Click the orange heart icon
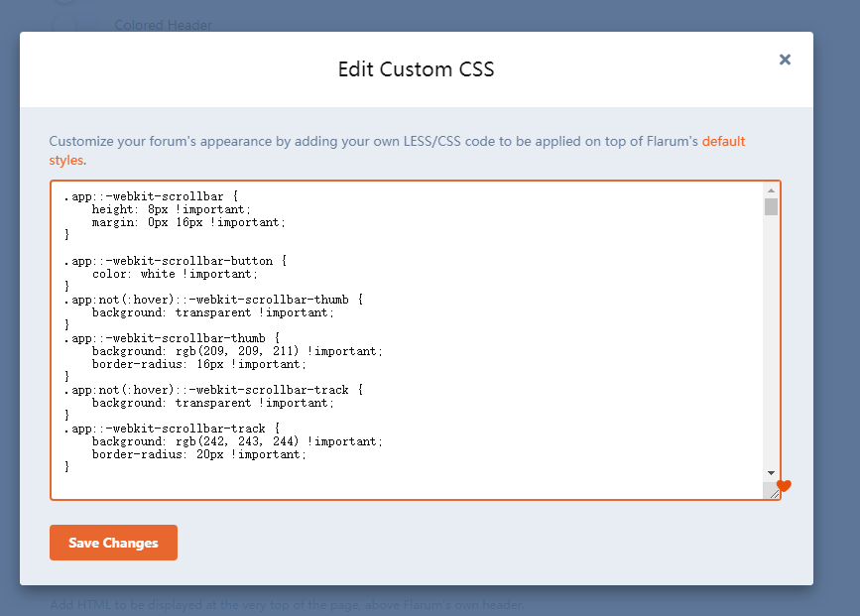This screenshot has width=860, height=616. 784,486
